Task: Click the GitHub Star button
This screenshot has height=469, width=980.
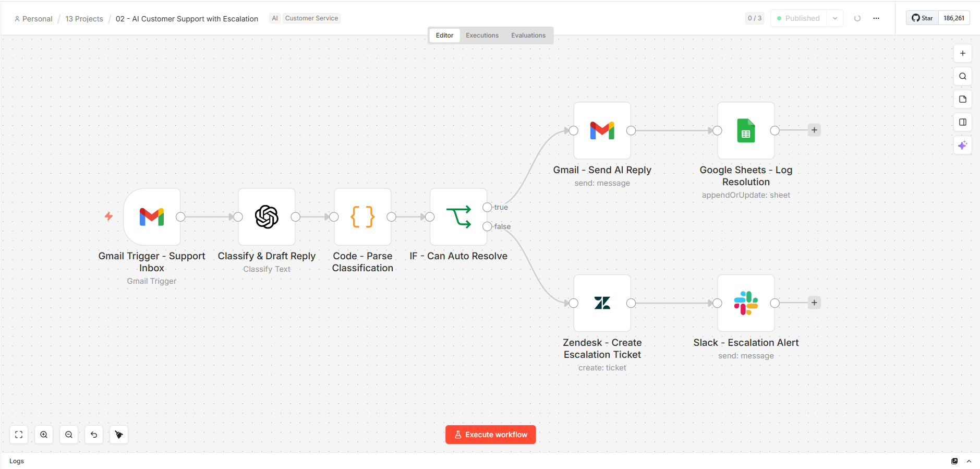Action: pyautogui.click(x=922, y=18)
